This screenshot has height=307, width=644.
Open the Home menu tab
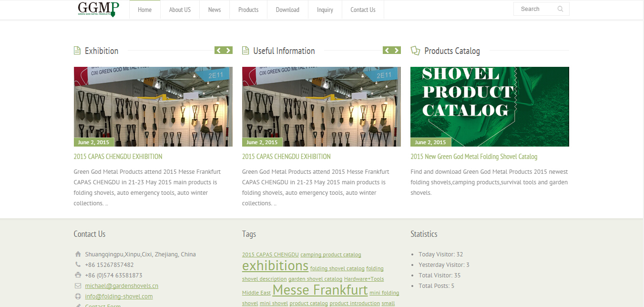coord(144,10)
